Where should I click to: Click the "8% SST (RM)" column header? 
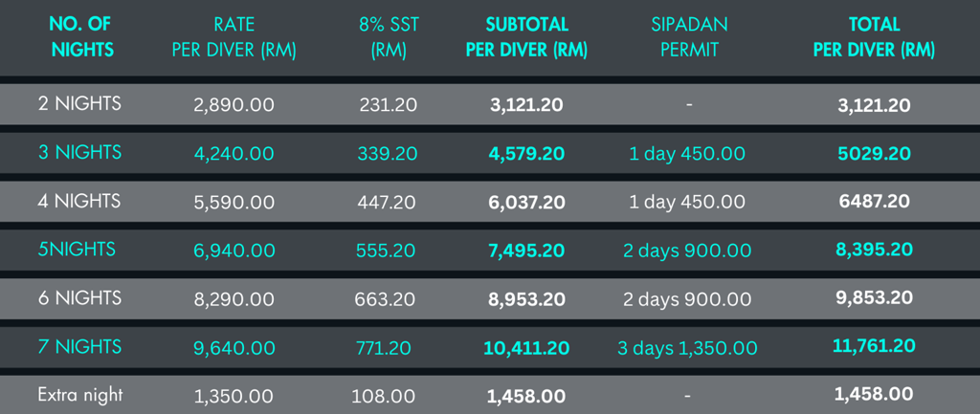tap(389, 37)
